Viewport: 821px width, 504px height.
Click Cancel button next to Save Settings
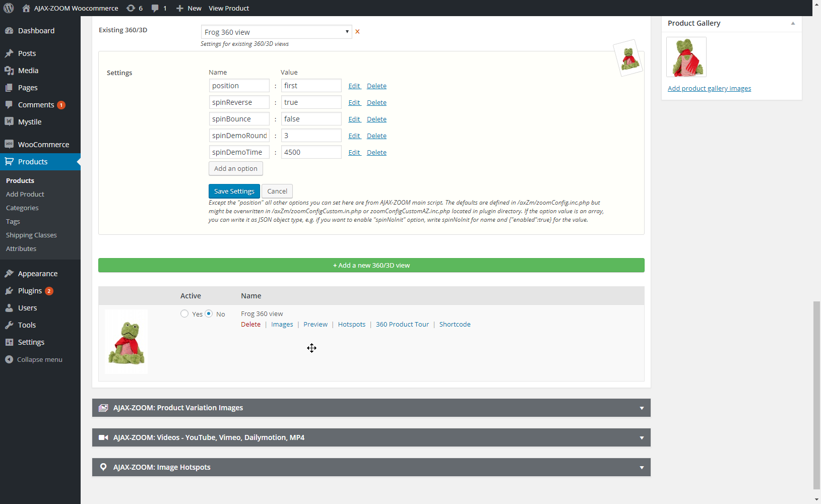(x=277, y=191)
